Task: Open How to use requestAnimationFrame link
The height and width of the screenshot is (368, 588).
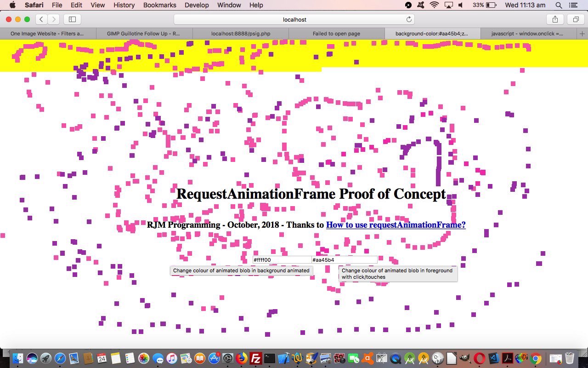Action: pyautogui.click(x=396, y=225)
